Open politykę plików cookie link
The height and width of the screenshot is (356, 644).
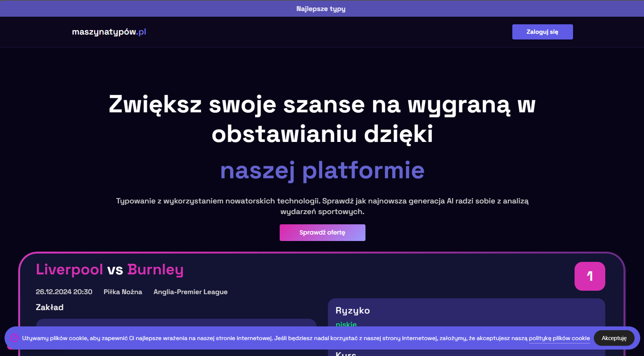559,338
